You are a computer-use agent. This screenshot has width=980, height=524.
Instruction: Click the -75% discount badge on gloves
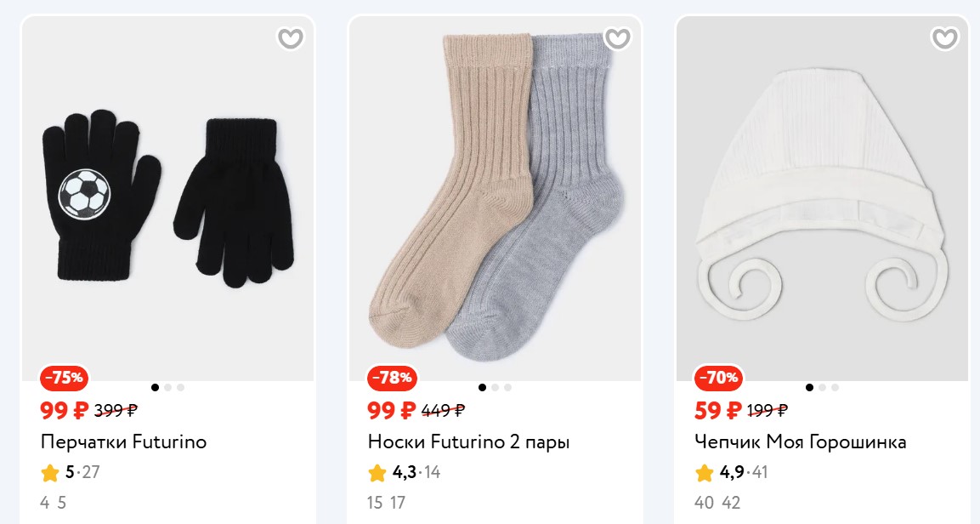point(64,378)
